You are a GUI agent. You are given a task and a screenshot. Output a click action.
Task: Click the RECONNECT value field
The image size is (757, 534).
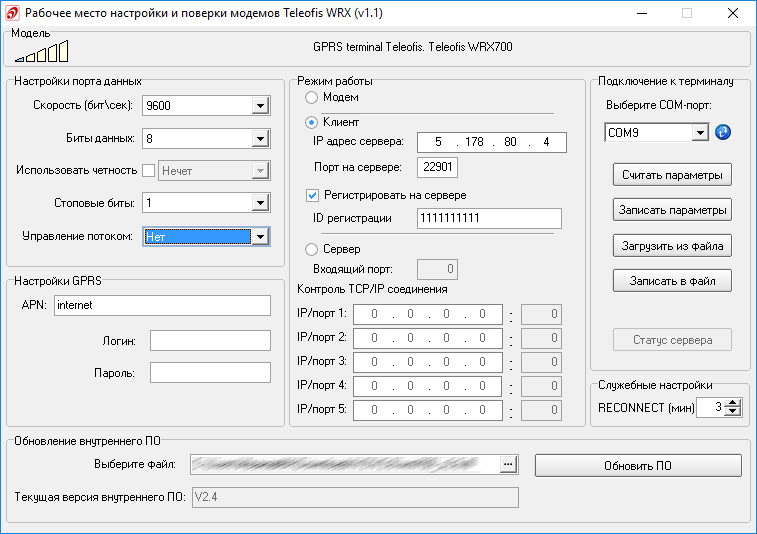click(711, 407)
